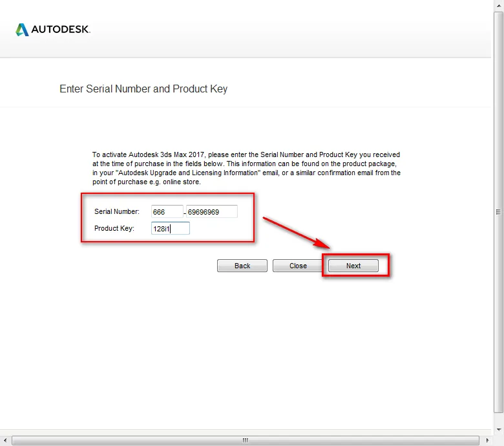Click the Close button in dialog
Image resolution: width=504 pixels, height=446 pixels.
pos(298,266)
